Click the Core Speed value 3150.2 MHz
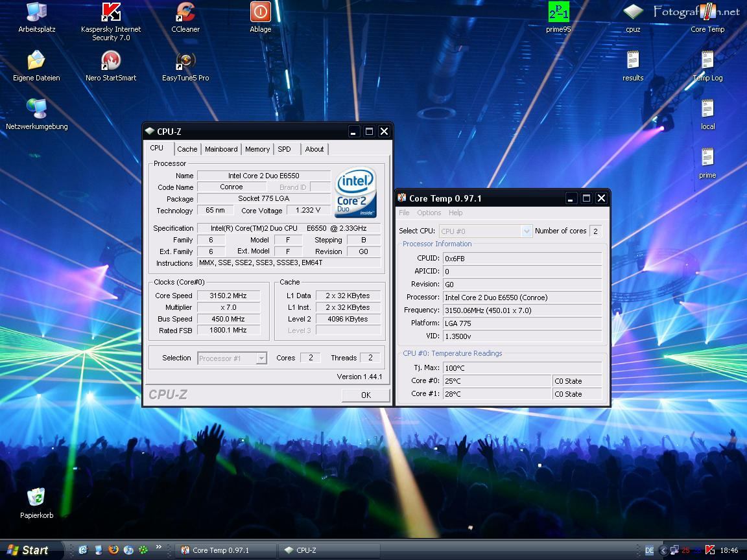 [x=228, y=296]
